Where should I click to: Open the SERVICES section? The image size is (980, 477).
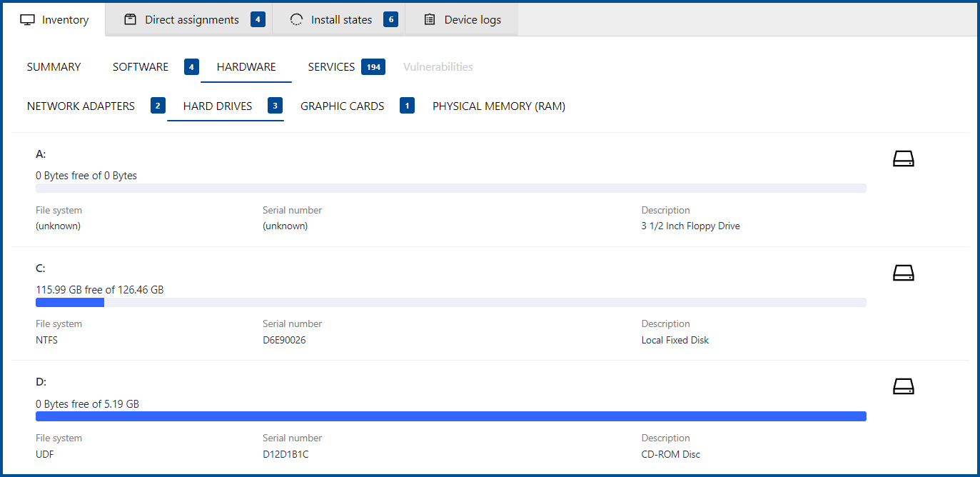tap(331, 67)
